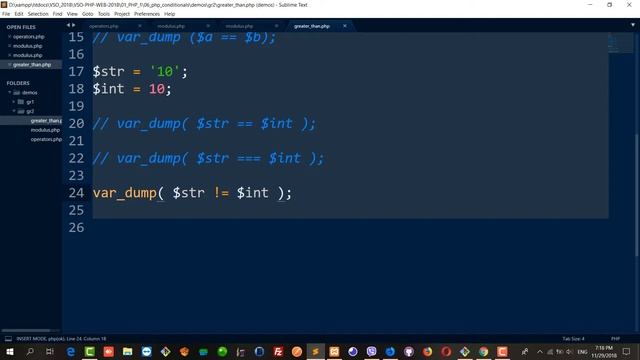This screenshot has height=360, width=640.
Task: Click the gr1 folder icon
Action: (21, 102)
